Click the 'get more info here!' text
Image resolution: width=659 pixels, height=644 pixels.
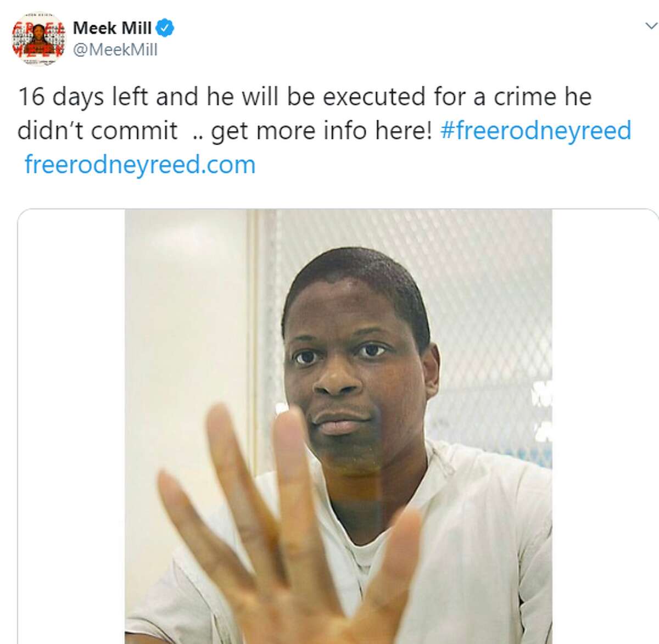pos(321,131)
